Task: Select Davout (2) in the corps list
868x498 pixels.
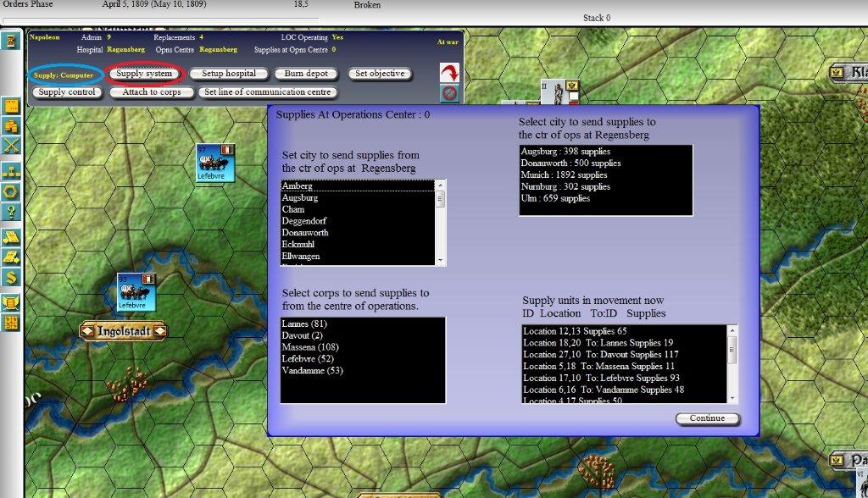Action: click(x=363, y=335)
